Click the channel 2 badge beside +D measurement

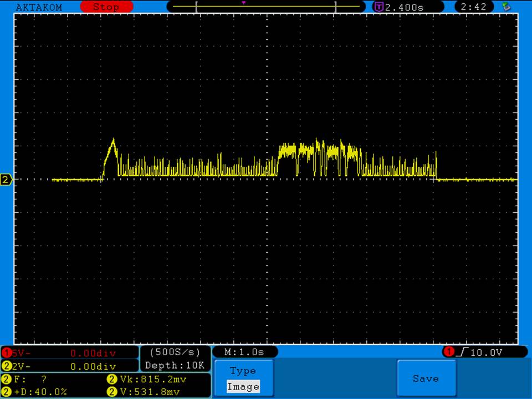pyautogui.click(x=7, y=392)
